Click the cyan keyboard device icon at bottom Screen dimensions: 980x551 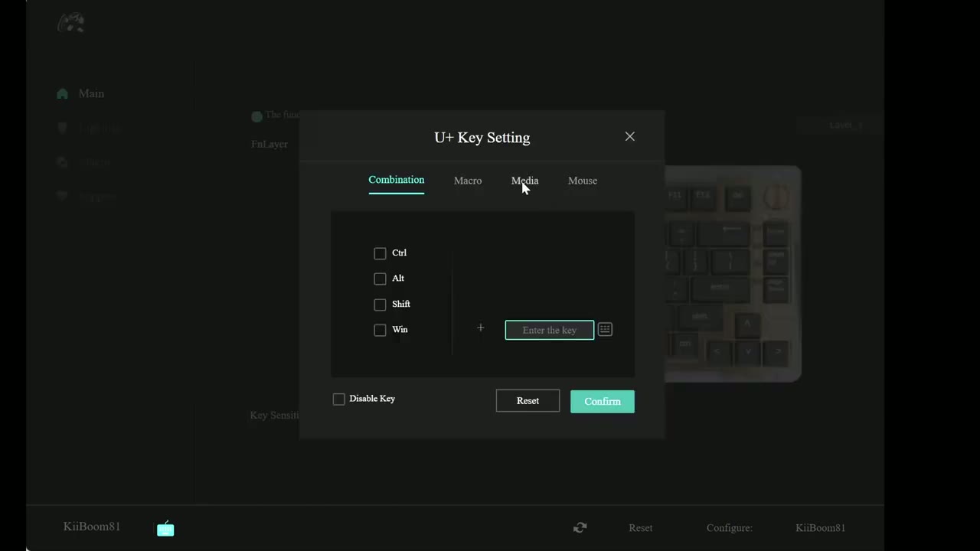pyautogui.click(x=165, y=529)
